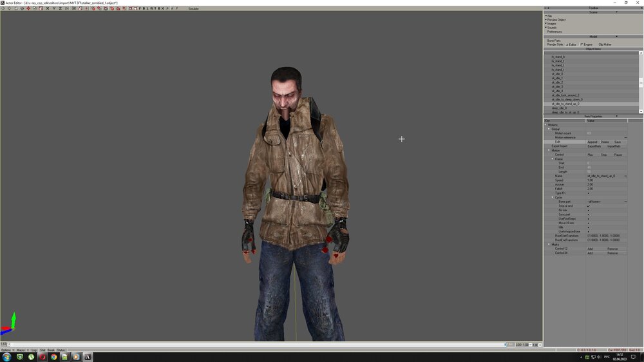Screen dimensions: 644x362
Task: Toggle the No mix checkbox
Action: [589, 211]
